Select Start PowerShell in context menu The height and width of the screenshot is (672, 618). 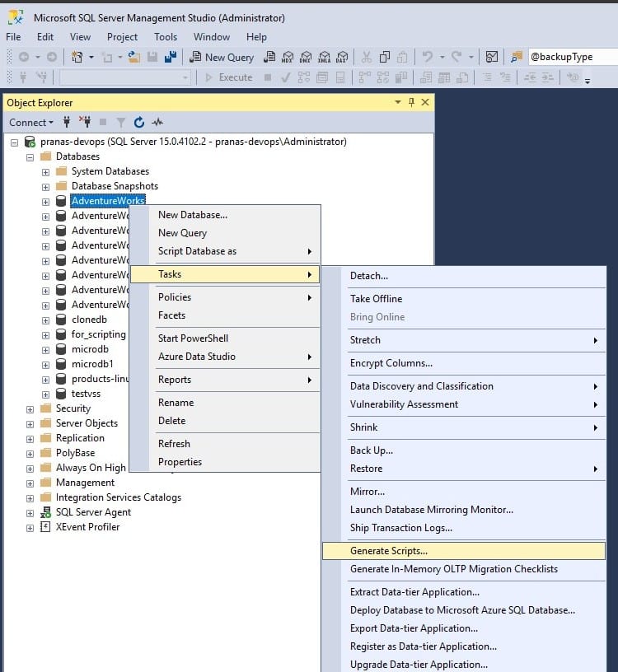[x=225, y=338]
